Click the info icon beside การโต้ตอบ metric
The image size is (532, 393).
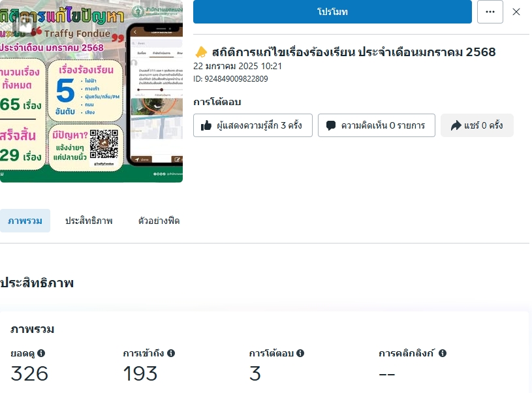300,353
